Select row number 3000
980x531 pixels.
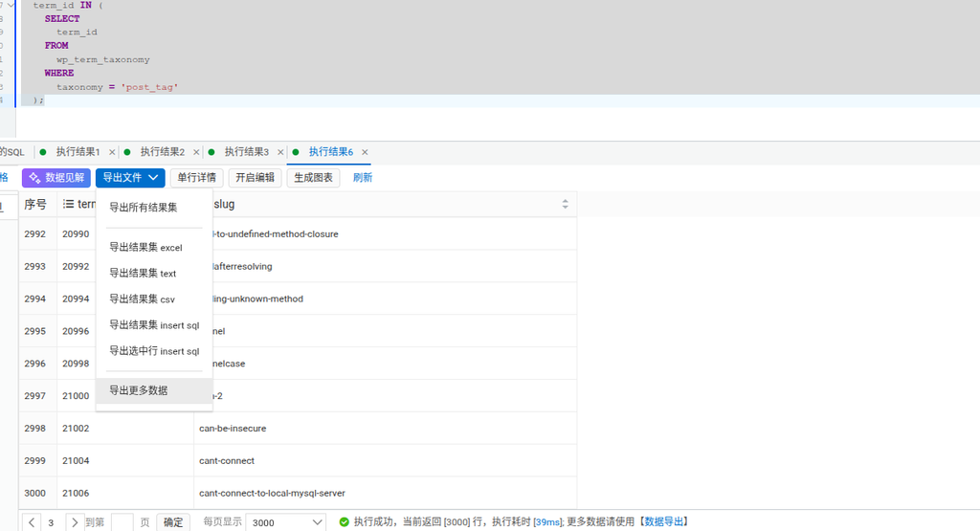pyautogui.click(x=35, y=494)
